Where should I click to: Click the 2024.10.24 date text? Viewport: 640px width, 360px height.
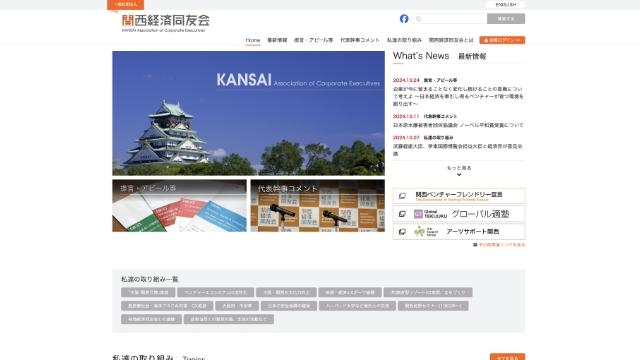[x=406, y=80]
